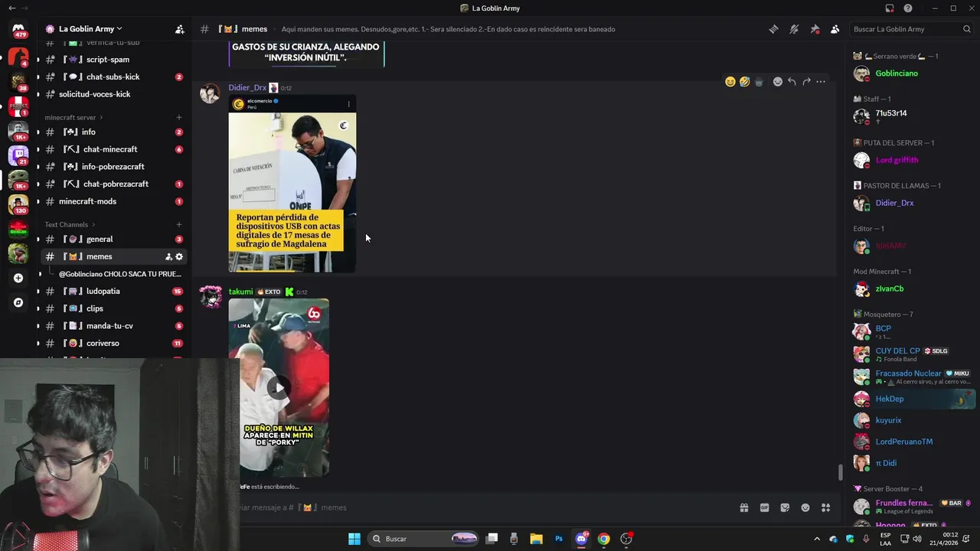Image resolution: width=980 pixels, height=551 pixels.
Task: Open memes channel settings gear
Action: [x=179, y=257]
